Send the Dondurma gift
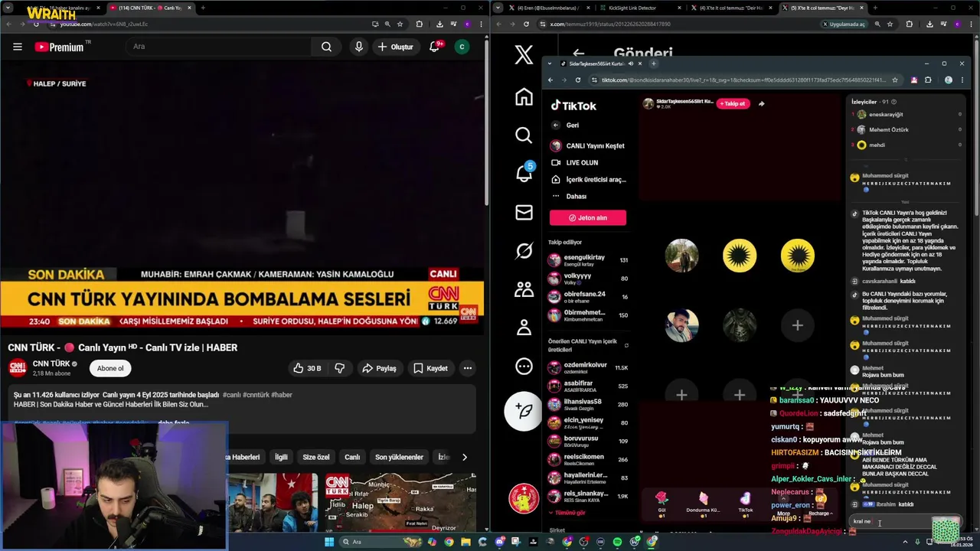 click(703, 503)
